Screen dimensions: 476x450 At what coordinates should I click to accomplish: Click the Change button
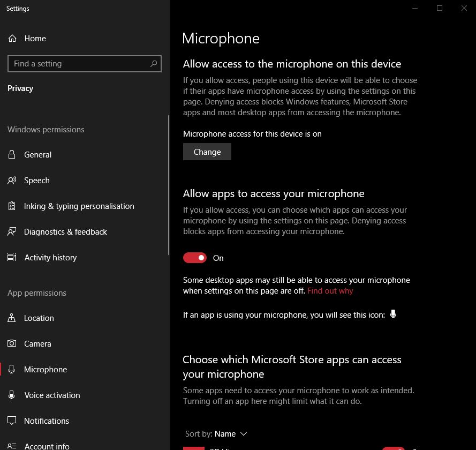207,152
